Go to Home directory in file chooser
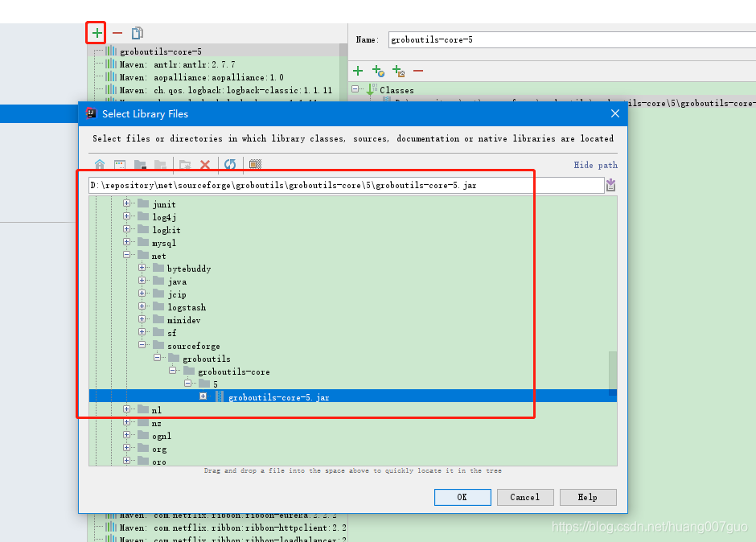 pos(100,164)
